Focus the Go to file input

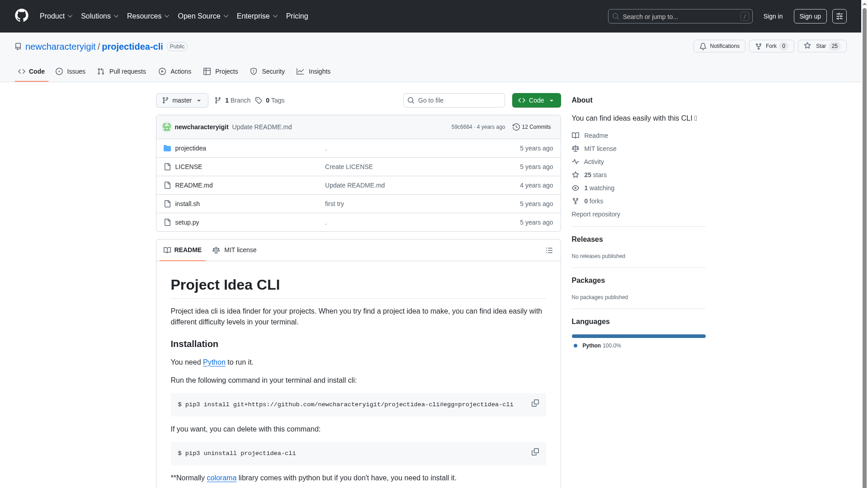(454, 100)
